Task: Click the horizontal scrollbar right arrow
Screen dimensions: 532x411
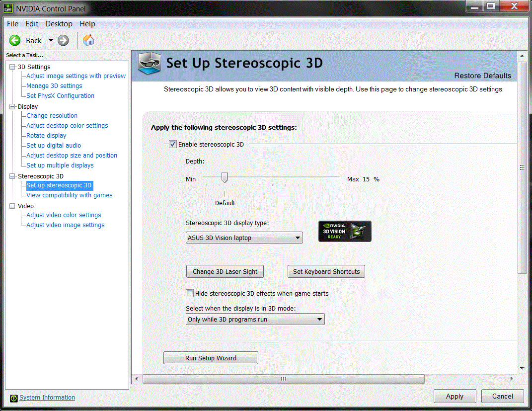Action: point(512,379)
